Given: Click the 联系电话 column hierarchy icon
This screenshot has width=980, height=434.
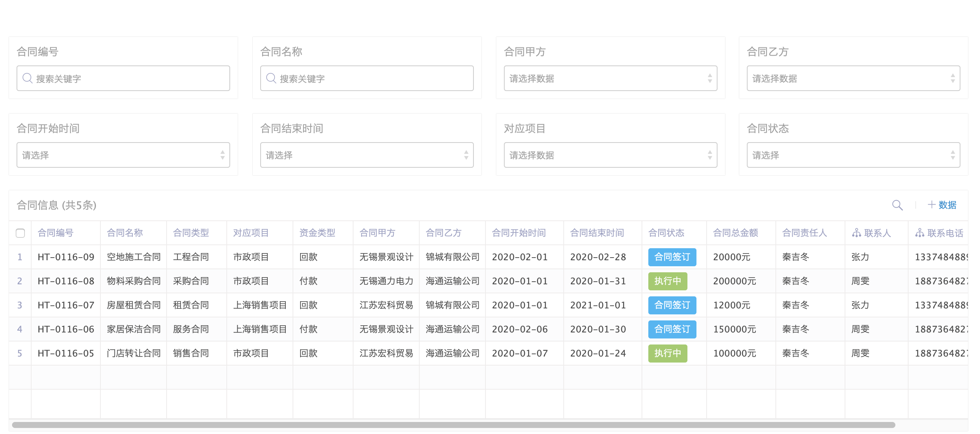Looking at the screenshot, I should point(919,233).
